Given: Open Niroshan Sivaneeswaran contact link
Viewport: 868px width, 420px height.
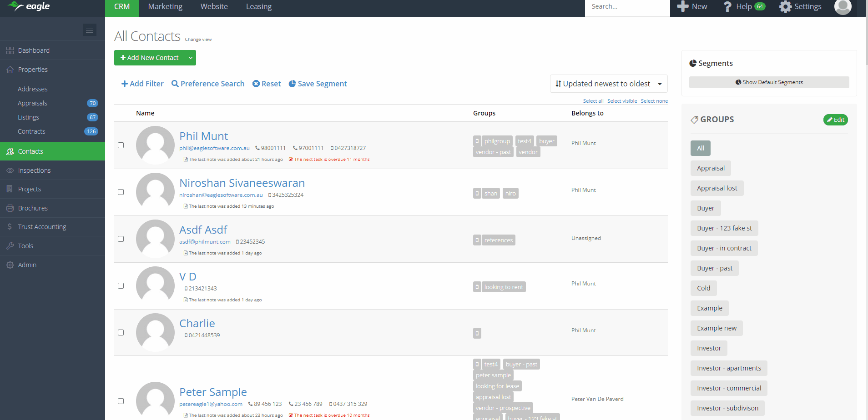Looking at the screenshot, I should coord(242,183).
